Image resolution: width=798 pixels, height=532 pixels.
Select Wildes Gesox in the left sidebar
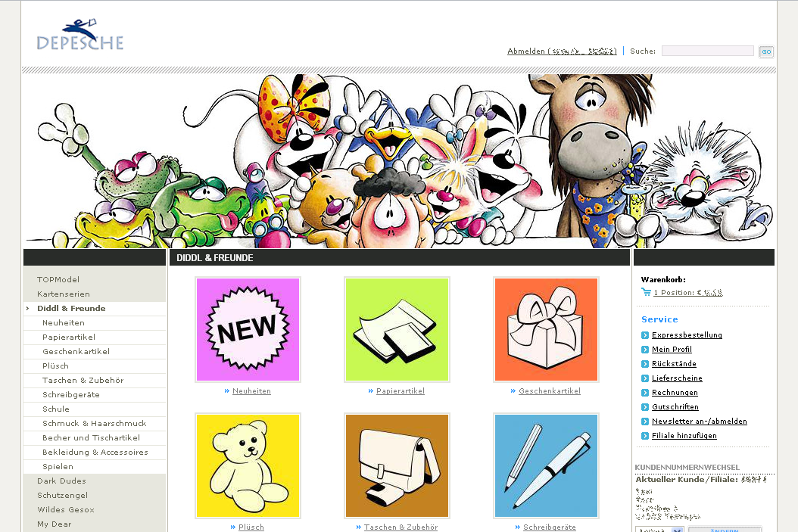[x=66, y=509]
